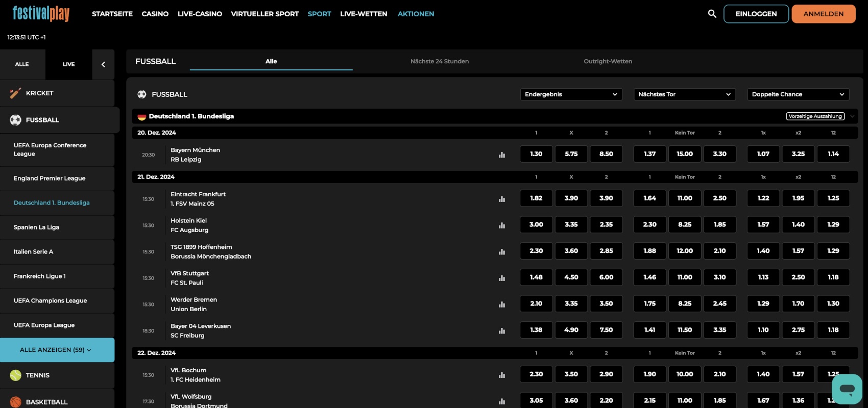Collapse the sidebar with arrow button
This screenshot has width=868, height=408.
click(x=103, y=64)
